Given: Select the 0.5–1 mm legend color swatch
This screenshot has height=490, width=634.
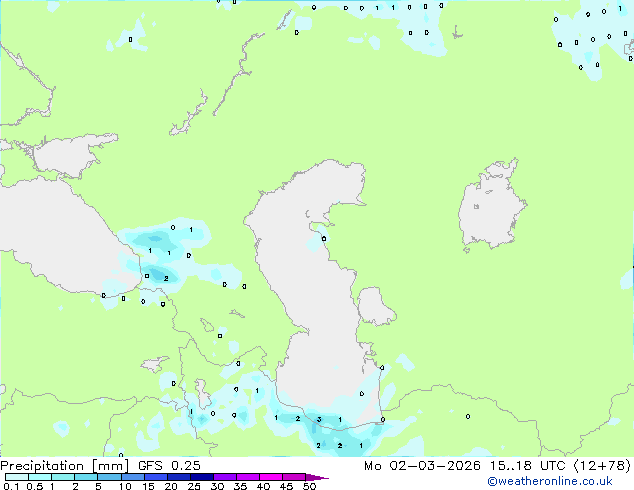Looking at the screenshot, I should [40, 477].
